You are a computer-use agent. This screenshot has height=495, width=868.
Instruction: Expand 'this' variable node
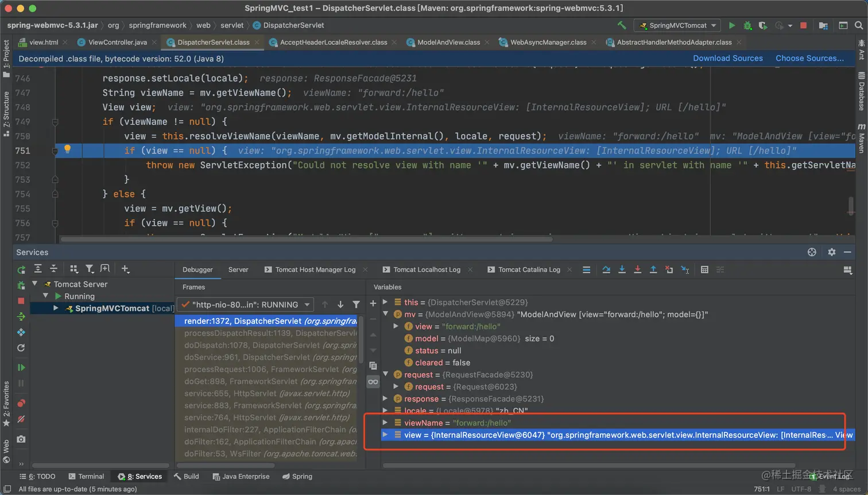click(385, 302)
